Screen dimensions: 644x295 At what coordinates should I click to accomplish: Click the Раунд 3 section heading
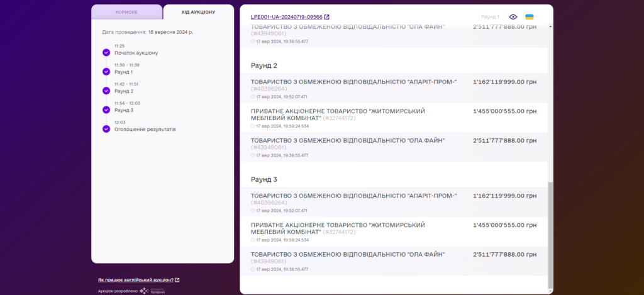pos(264,179)
